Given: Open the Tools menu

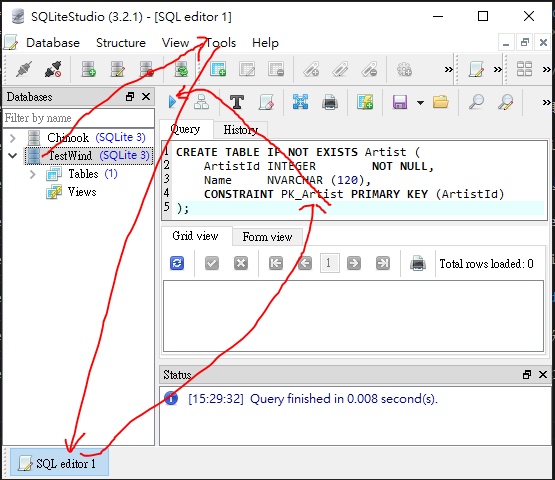Looking at the screenshot, I should pos(221,43).
